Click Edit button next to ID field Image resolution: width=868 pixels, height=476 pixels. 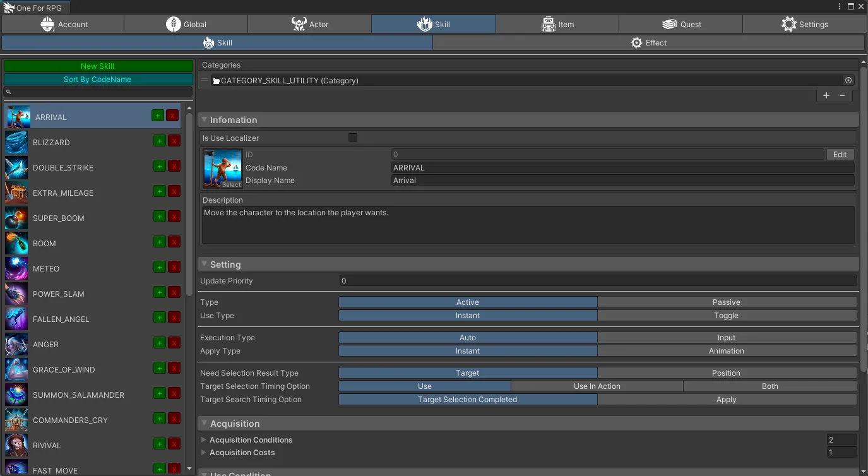[x=840, y=155]
